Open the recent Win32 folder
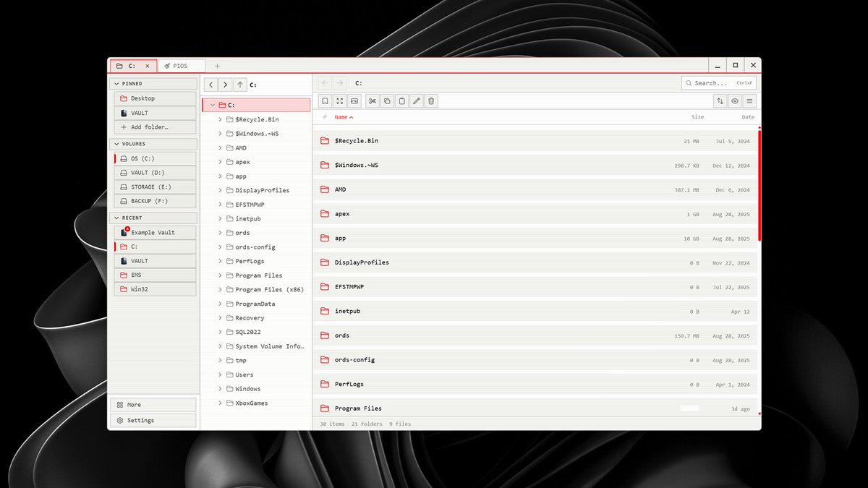Viewport: 868px width, 488px height. [155, 289]
